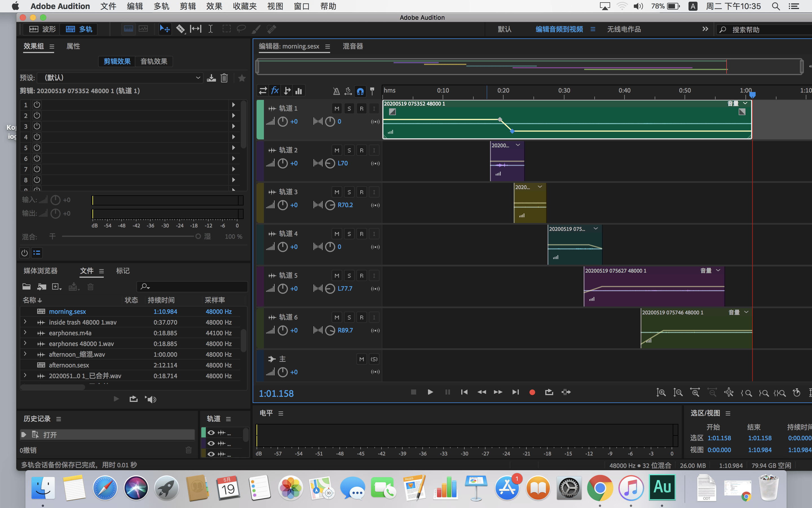The image size is (812, 508).
Task: Click Zoom In Amplitude icon
Action: point(661,392)
